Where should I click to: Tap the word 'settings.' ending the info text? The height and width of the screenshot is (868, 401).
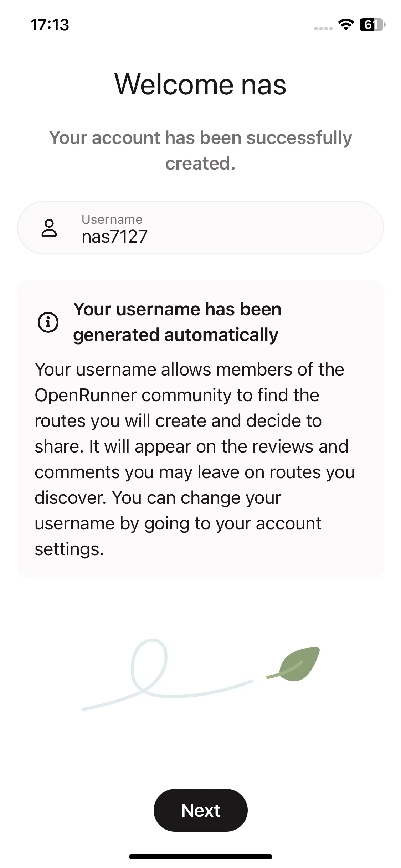tap(69, 549)
